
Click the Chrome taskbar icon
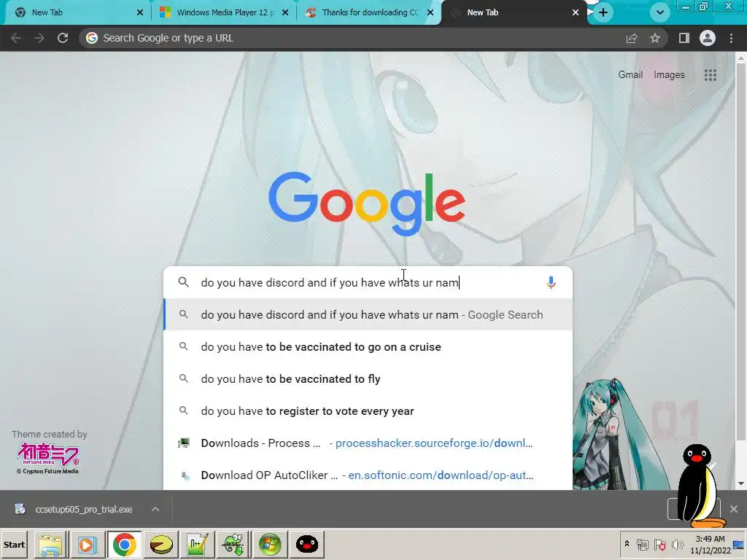(124, 544)
